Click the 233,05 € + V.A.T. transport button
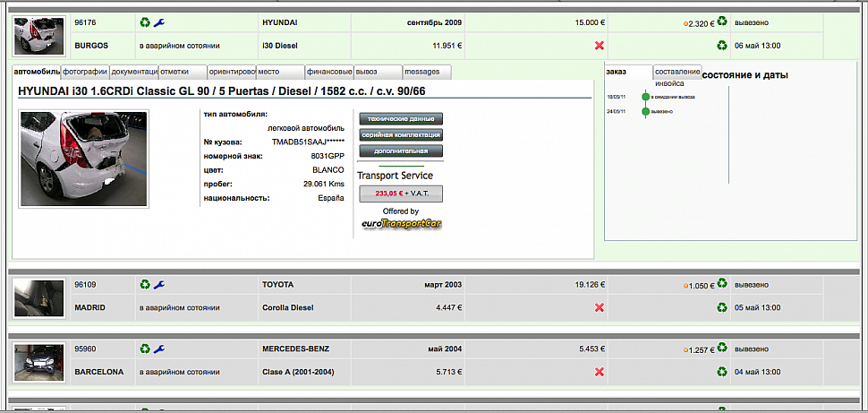The image size is (868, 413). (x=401, y=194)
